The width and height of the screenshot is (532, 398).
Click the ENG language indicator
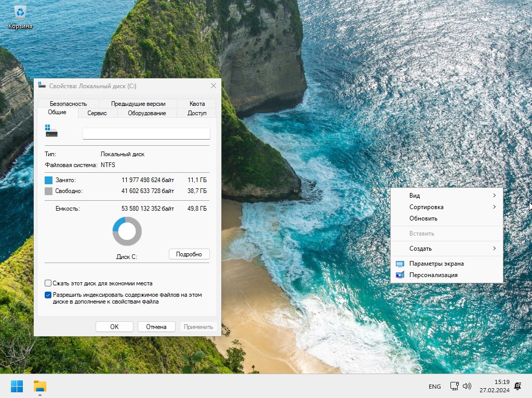pos(435,387)
